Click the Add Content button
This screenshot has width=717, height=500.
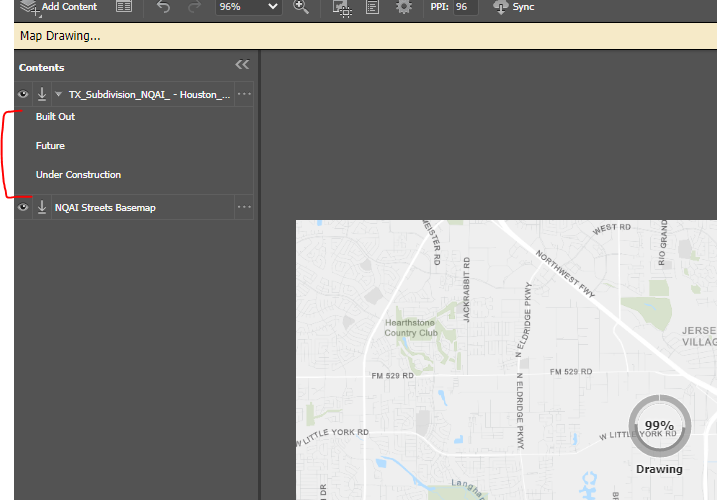pos(59,7)
